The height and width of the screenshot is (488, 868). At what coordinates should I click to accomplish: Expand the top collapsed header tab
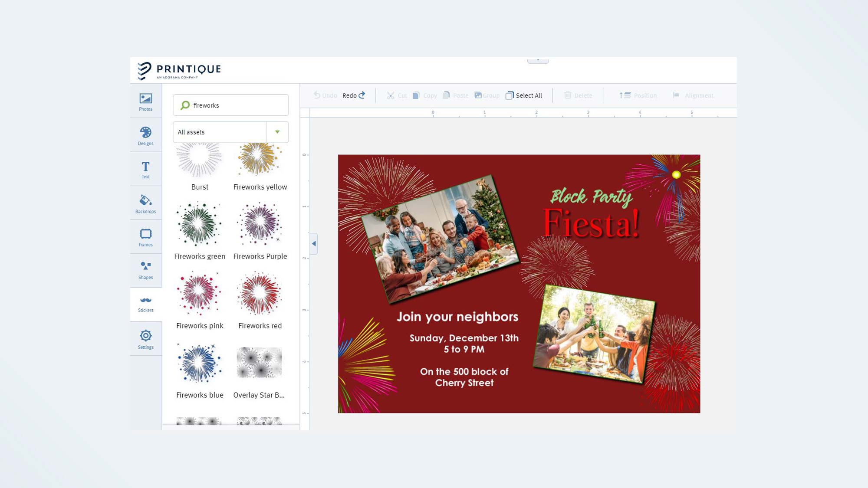click(538, 60)
